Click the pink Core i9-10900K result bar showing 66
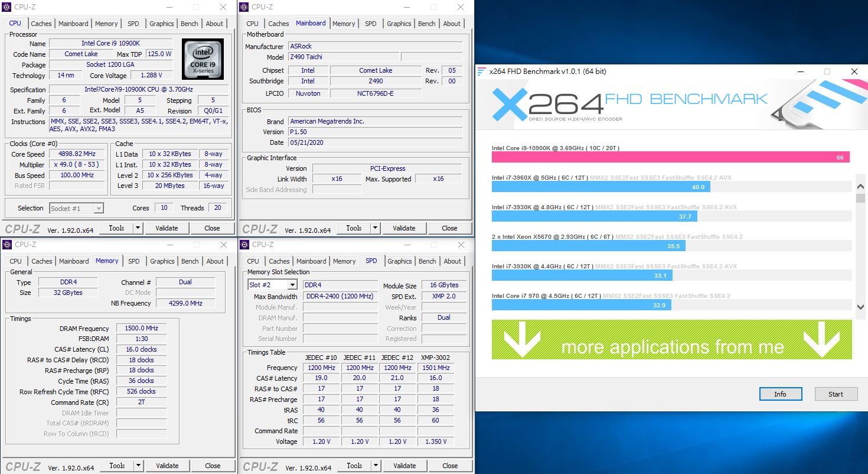 pos(671,157)
